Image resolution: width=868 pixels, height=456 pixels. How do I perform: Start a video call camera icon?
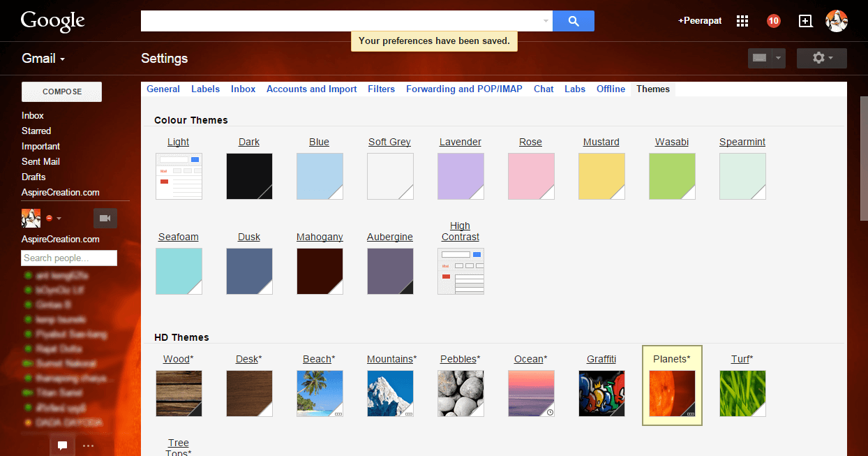pos(105,219)
